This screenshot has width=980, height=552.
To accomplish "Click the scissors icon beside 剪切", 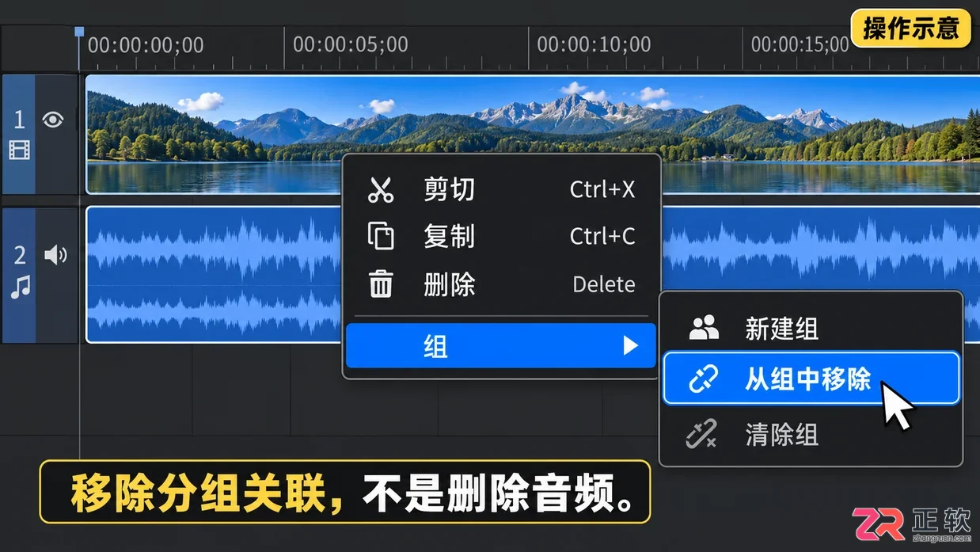I will [381, 189].
